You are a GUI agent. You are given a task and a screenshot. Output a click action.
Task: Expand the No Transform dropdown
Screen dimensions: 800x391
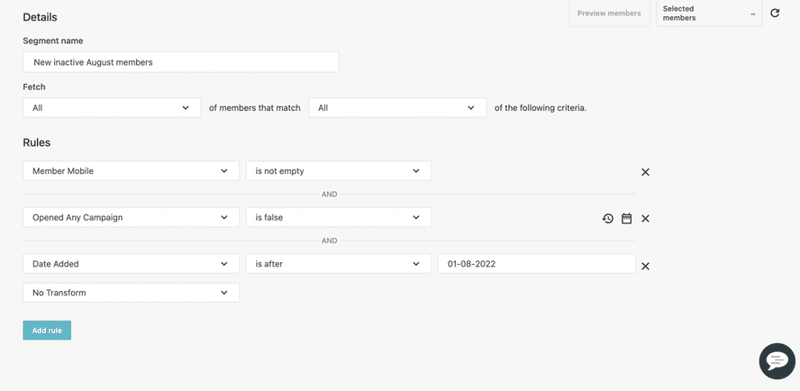coord(131,292)
